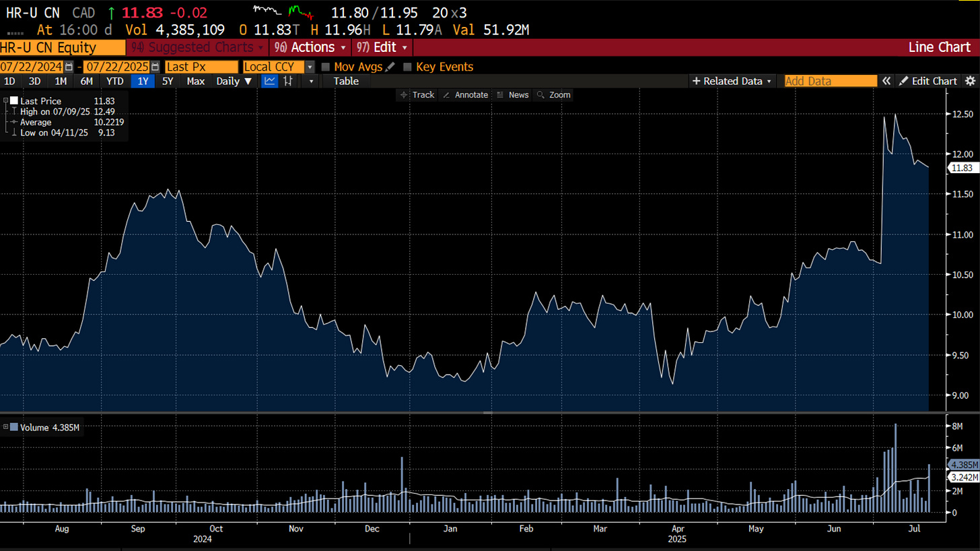Select the 5Y range tab
The height and width of the screenshot is (551, 980).
click(x=168, y=81)
